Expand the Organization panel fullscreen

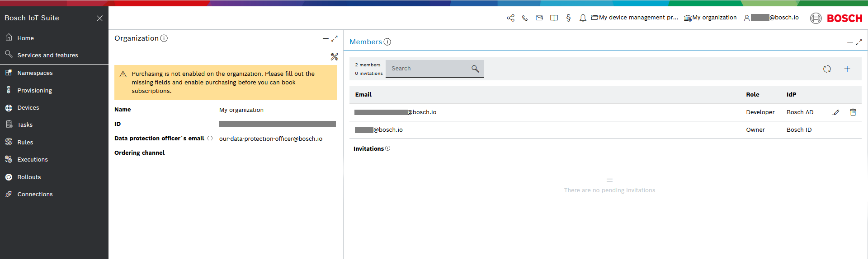pos(335,39)
